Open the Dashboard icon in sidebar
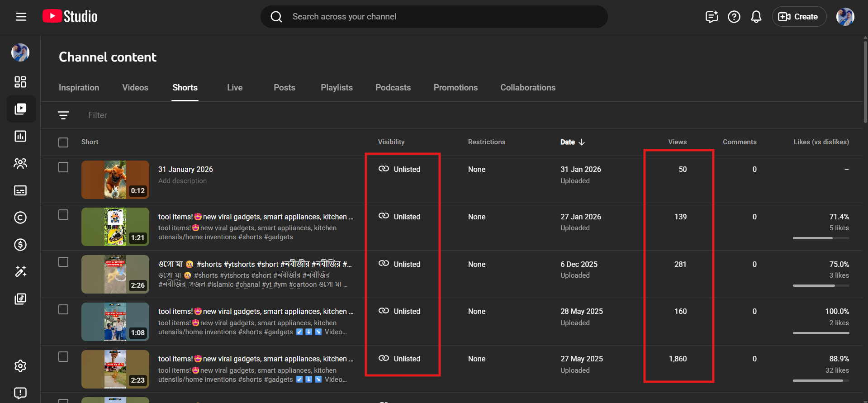 click(x=20, y=82)
